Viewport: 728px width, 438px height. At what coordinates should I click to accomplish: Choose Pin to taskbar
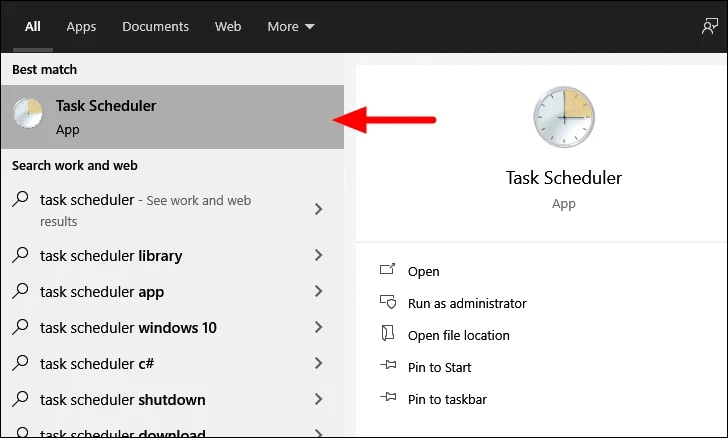(447, 399)
